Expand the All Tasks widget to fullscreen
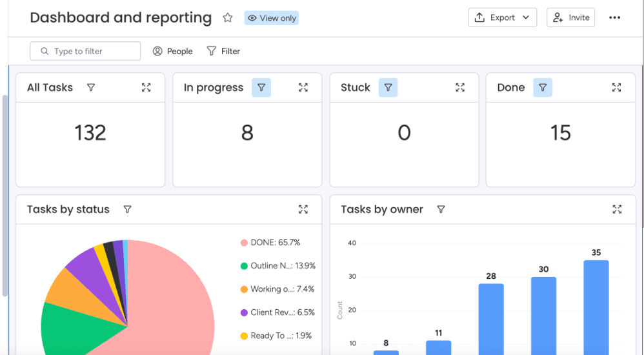The width and height of the screenshot is (644, 355). click(146, 88)
